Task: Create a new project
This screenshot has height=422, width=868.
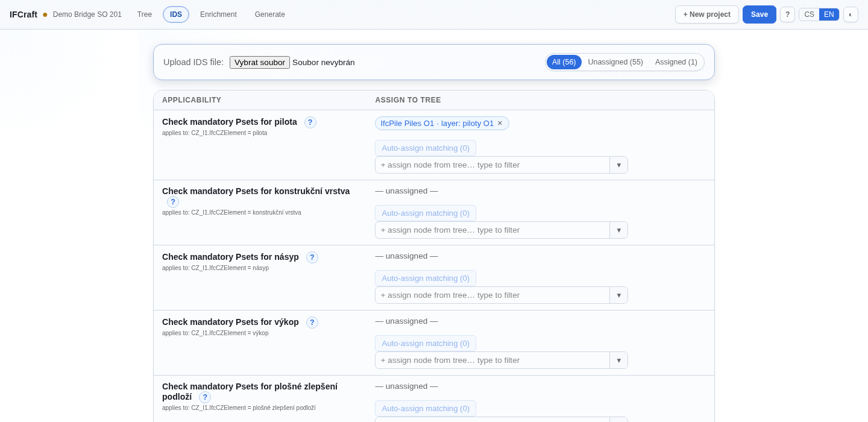Action: click(707, 14)
